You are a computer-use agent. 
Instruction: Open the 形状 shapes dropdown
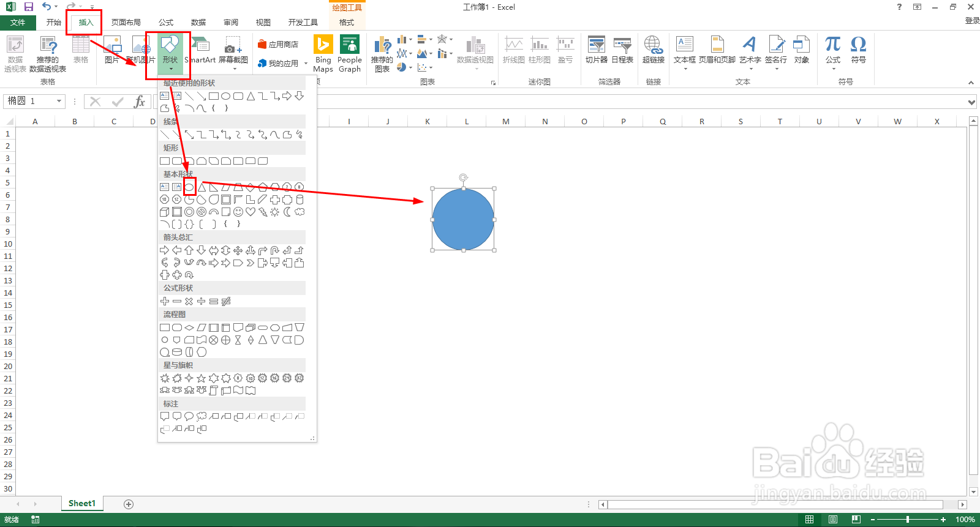(170, 54)
